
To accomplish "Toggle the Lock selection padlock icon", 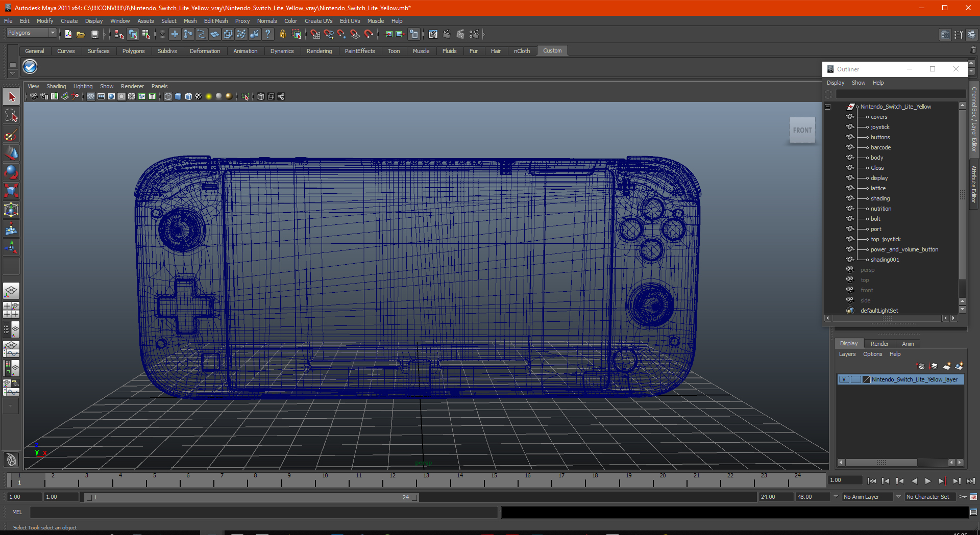I will coord(282,34).
